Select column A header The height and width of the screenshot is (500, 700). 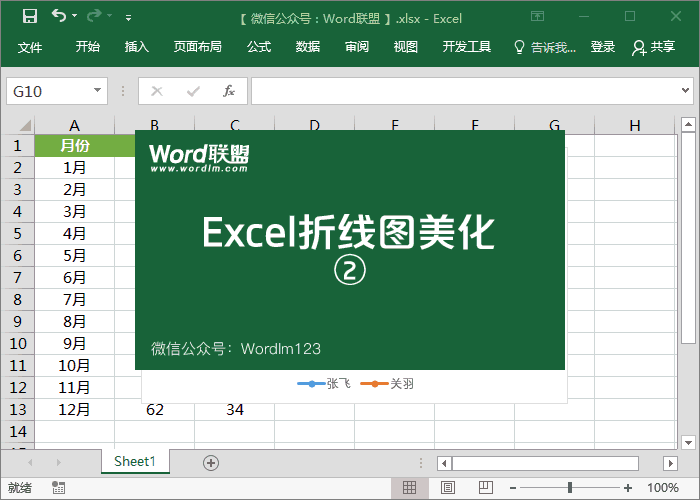(x=75, y=125)
